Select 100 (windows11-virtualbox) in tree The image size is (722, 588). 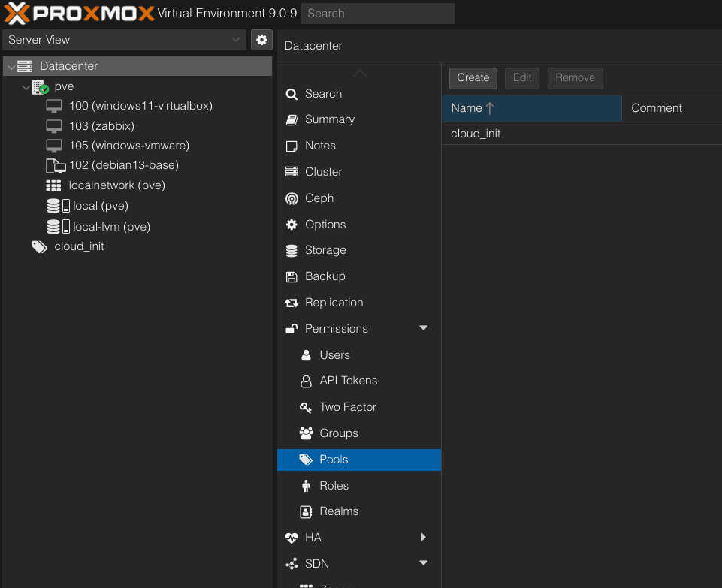pyautogui.click(x=141, y=106)
